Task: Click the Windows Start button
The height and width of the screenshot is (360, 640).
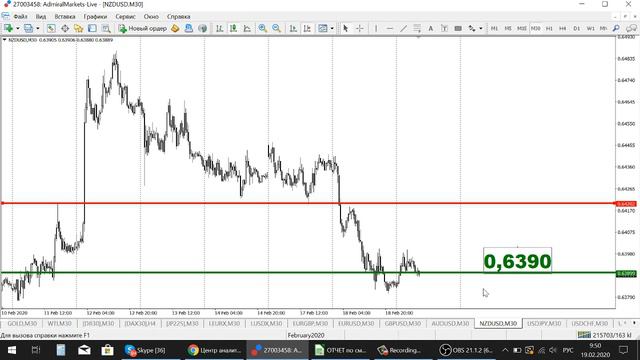Action: click(x=11, y=350)
